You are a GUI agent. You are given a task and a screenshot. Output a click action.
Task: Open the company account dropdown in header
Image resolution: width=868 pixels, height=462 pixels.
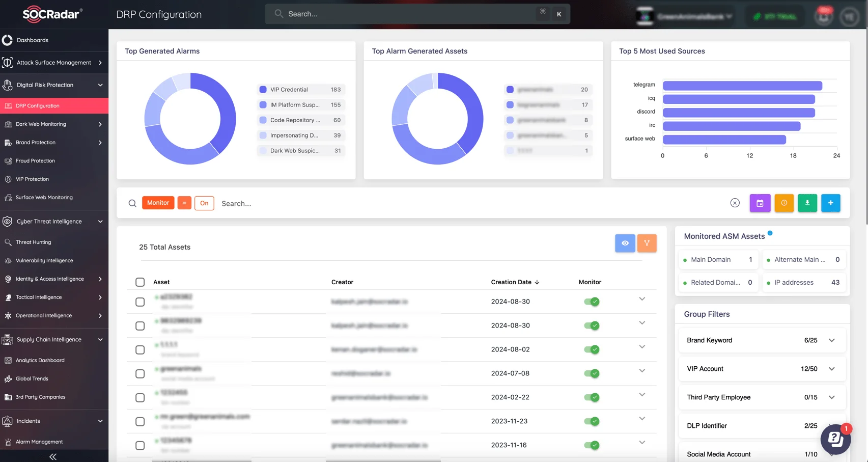(x=686, y=16)
